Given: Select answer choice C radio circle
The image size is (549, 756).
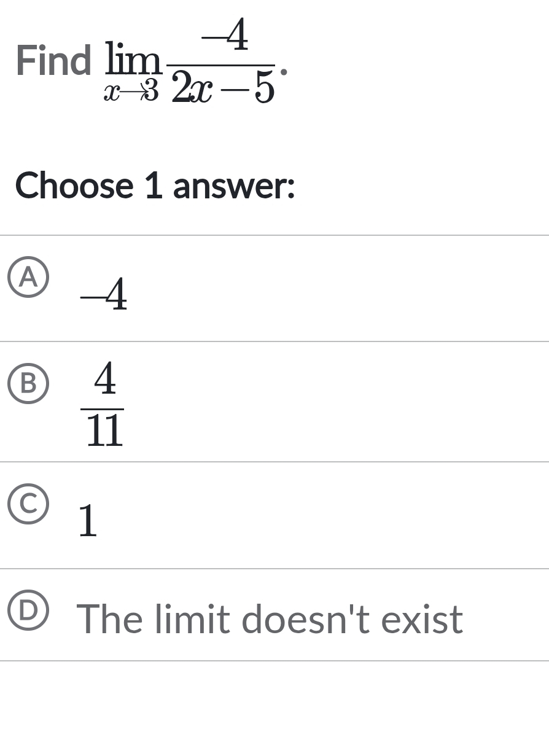Looking at the screenshot, I should [28, 504].
